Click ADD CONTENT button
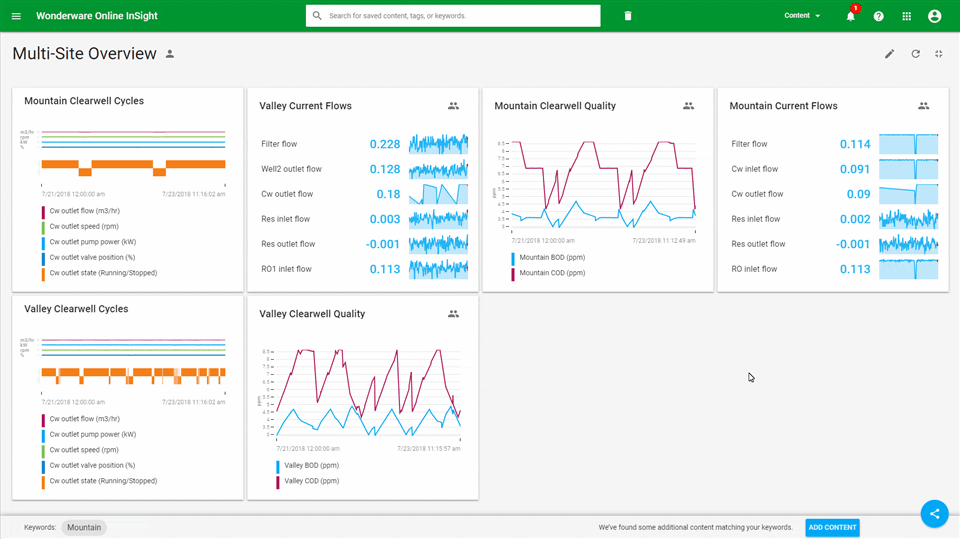 (x=832, y=527)
